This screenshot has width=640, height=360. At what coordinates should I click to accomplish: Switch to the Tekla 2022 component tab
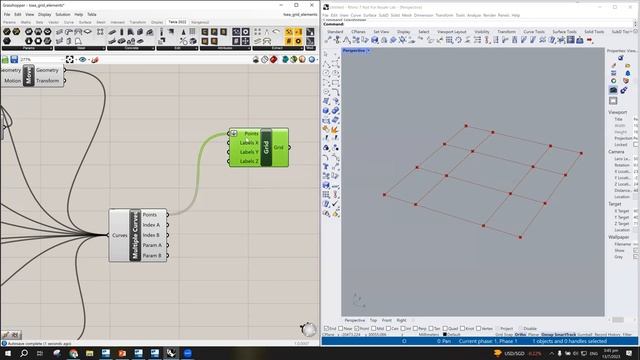click(177, 22)
